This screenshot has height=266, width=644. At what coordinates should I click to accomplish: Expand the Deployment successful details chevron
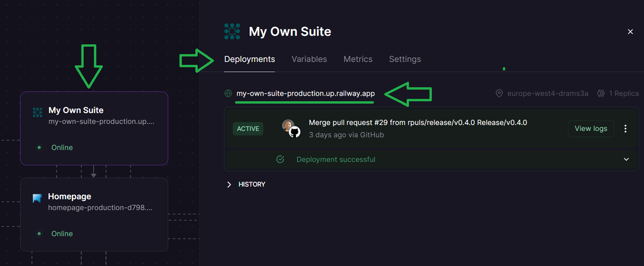[x=626, y=160]
